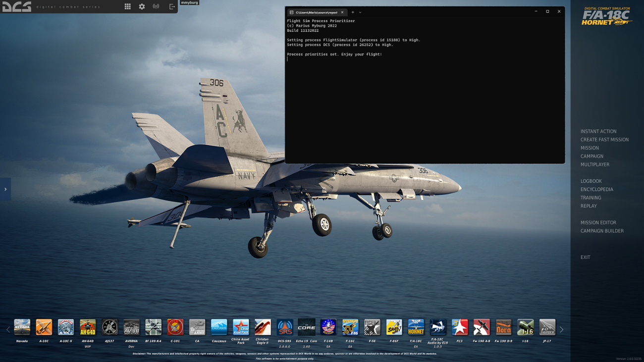The width and height of the screenshot is (644, 362).
Task: Click the FC3 module icon
Action: click(x=459, y=327)
